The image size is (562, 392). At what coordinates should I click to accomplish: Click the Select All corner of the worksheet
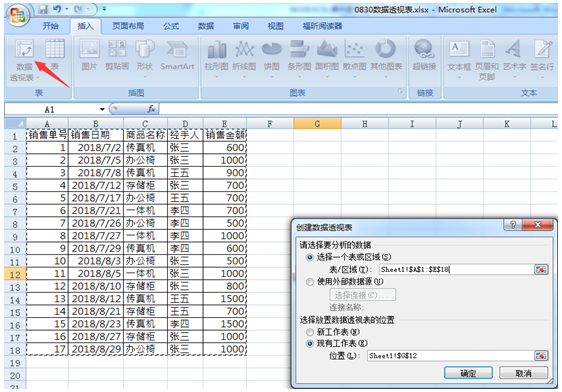pyautogui.click(x=15, y=124)
